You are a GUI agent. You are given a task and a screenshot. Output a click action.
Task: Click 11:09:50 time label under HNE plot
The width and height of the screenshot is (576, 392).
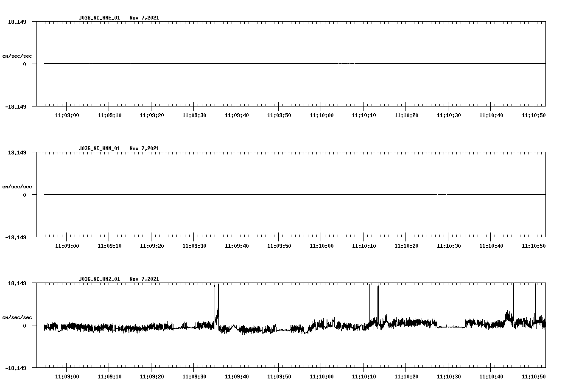click(279, 115)
